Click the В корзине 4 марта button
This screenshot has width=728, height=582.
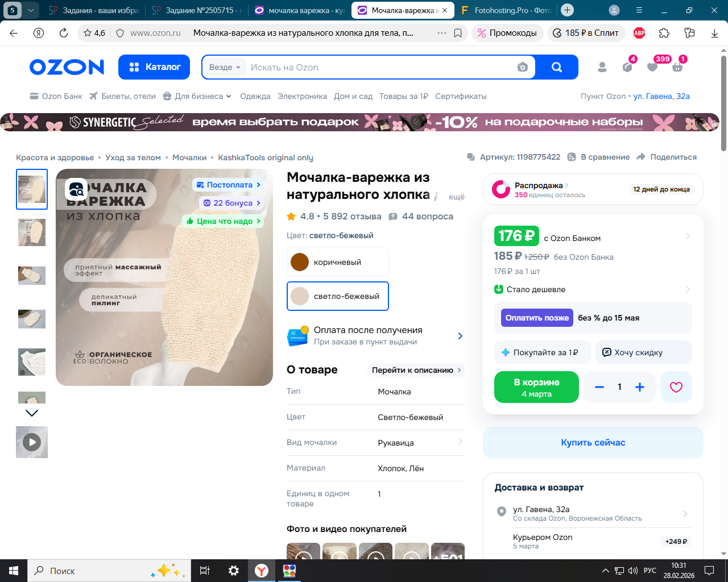click(x=536, y=387)
